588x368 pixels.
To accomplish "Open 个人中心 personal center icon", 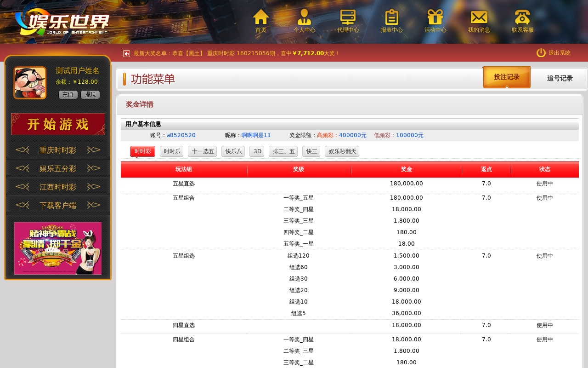I will tap(304, 17).
